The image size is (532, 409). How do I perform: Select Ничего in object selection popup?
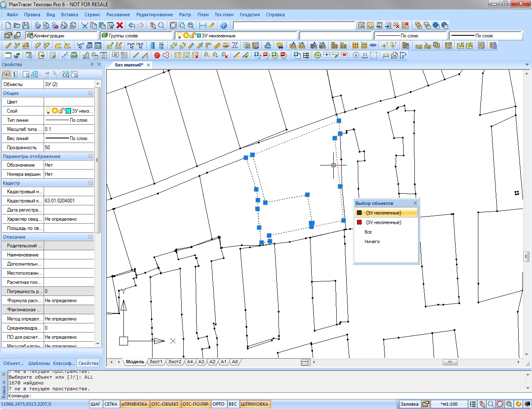coord(372,241)
